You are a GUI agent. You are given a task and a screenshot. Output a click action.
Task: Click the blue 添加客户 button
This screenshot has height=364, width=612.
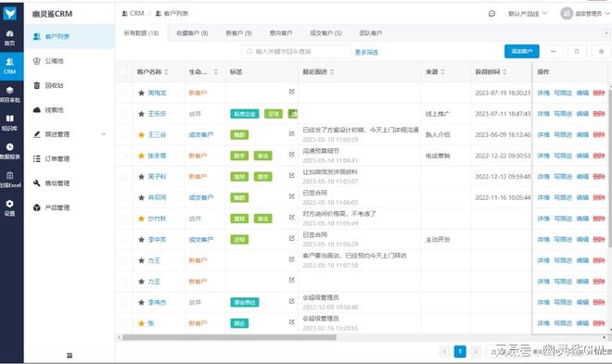pyautogui.click(x=522, y=52)
